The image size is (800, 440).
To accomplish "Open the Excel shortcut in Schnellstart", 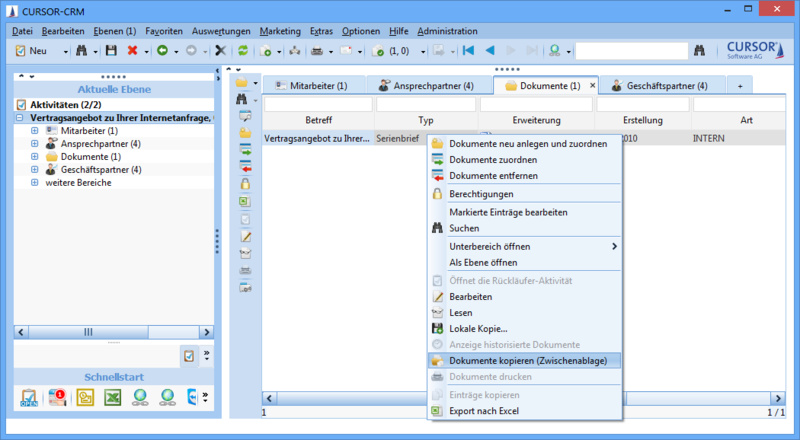I will [113, 398].
